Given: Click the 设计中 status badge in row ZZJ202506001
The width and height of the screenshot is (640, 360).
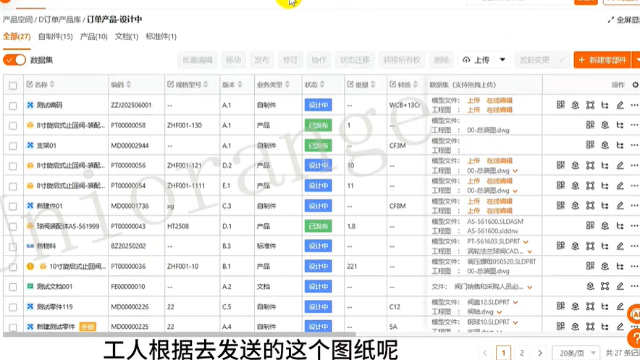Looking at the screenshot, I should pos(318,105).
